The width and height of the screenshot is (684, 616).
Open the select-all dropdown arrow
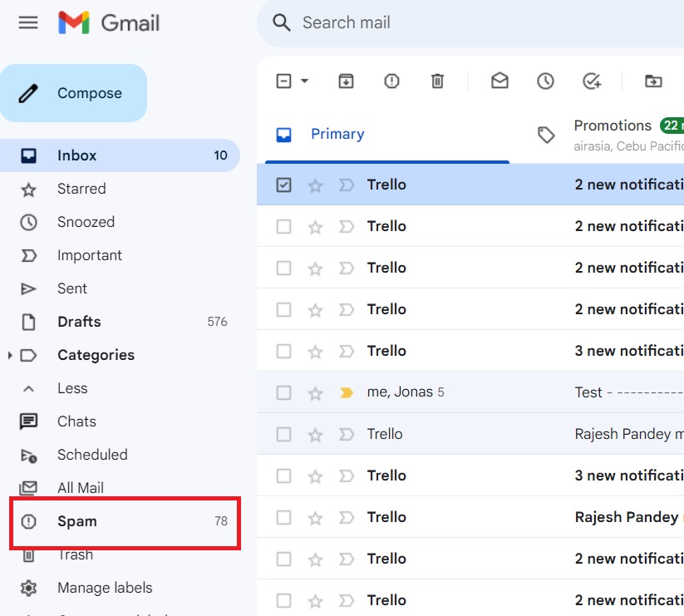click(304, 81)
